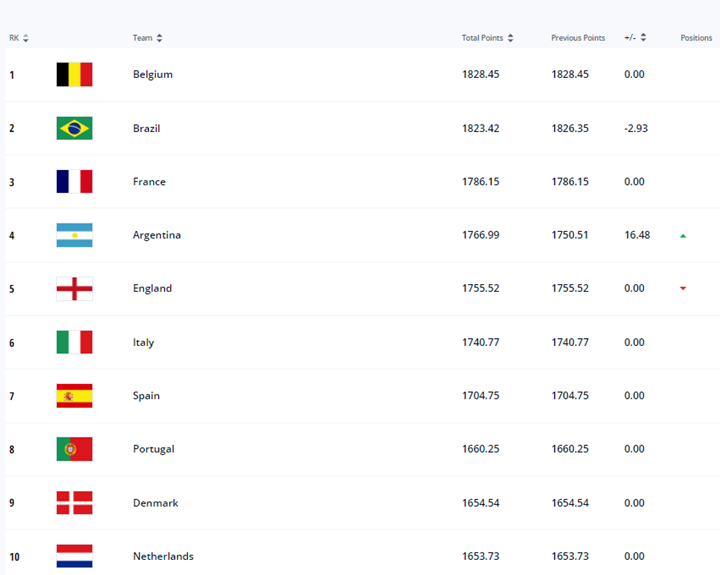The image size is (720, 575).
Task: Click the Netherlands flag icon
Action: click(74, 556)
